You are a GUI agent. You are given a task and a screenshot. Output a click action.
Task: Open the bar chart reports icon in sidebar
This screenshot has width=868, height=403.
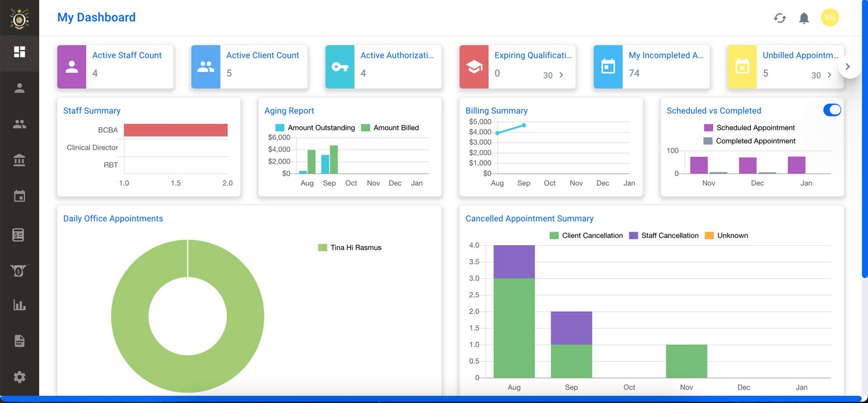(20, 305)
